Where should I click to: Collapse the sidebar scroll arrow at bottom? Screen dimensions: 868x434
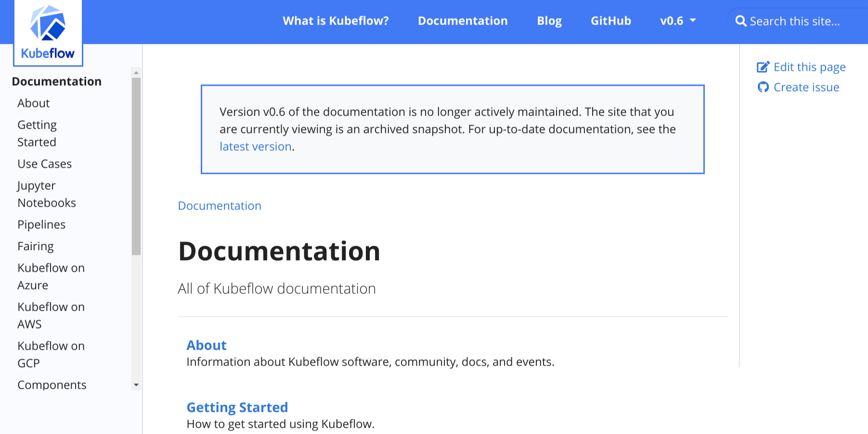(x=136, y=384)
